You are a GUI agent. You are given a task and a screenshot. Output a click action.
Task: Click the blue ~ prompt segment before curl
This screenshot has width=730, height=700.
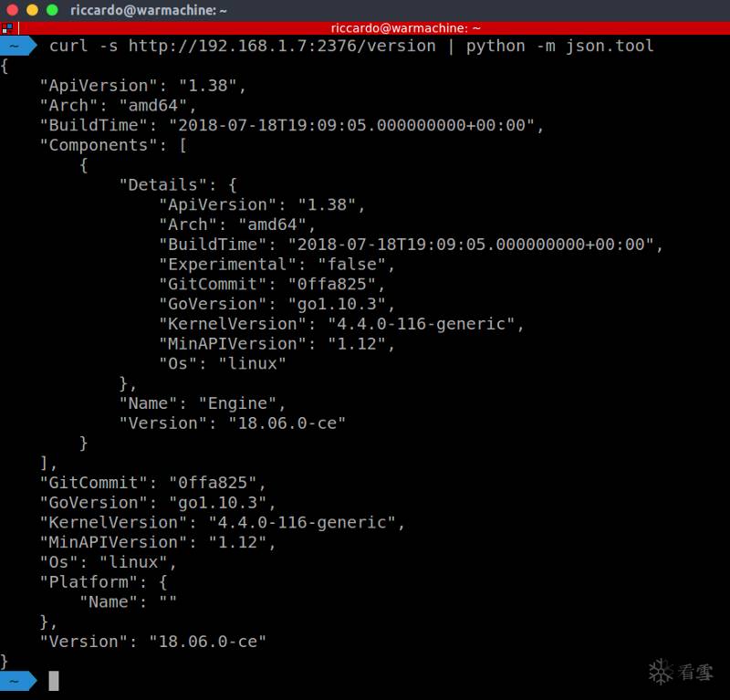tap(17, 47)
